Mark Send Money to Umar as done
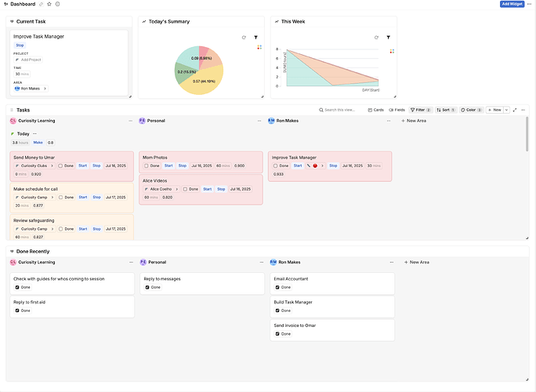Image resolution: width=536 pixels, height=392 pixels. click(x=60, y=166)
